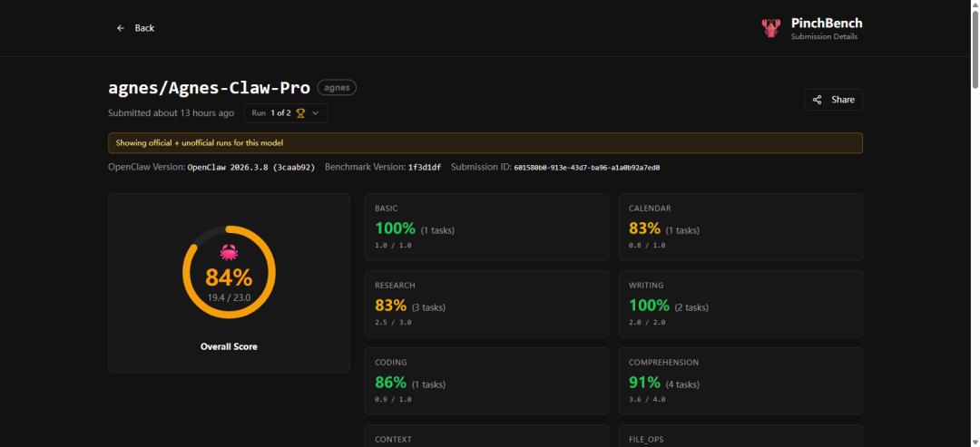Click the share icon
This screenshot has height=447, width=980.
click(x=818, y=100)
